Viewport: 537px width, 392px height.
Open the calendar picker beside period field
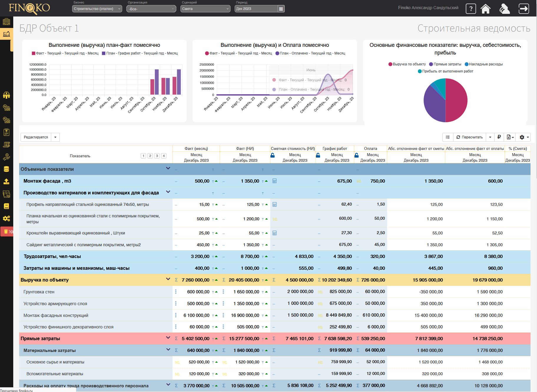point(281,9)
